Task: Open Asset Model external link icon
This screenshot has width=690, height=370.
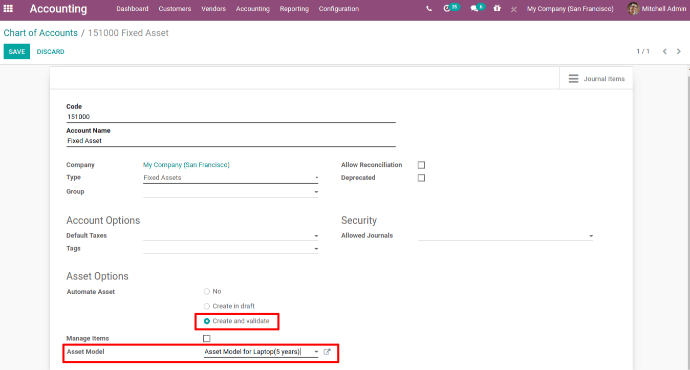Action: pyautogui.click(x=327, y=352)
